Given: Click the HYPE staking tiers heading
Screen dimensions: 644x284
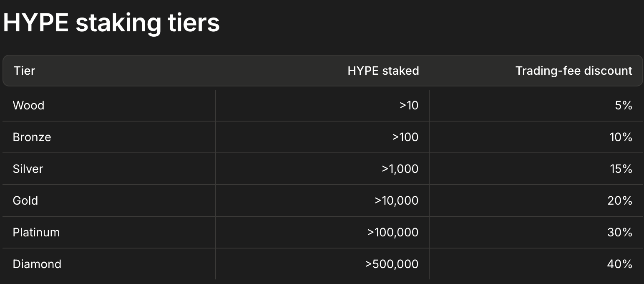Looking at the screenshot, I should coord(111,23).
